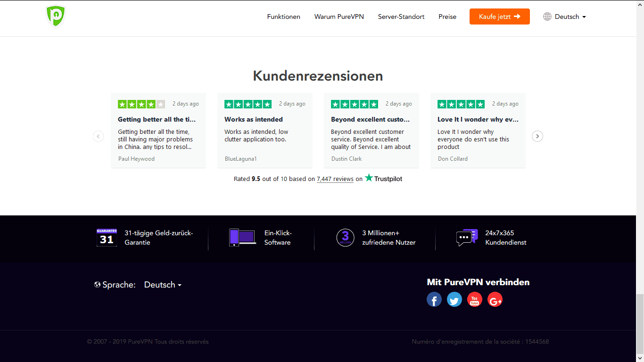This screenshot has width=644, height=362.
Task: Open the YouTube social icon
Action: coord(475,299)
